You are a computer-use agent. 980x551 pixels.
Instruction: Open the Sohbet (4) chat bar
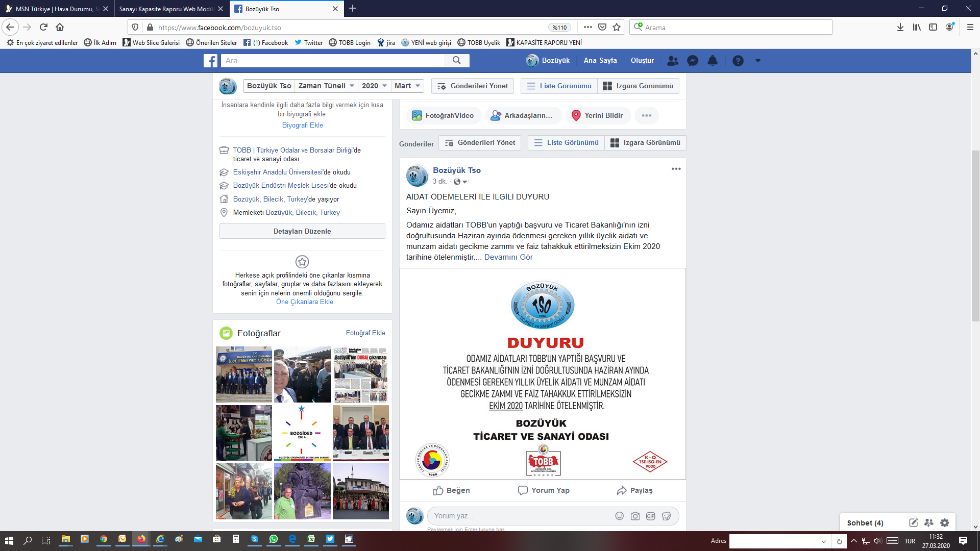click(x=865, y=522)
